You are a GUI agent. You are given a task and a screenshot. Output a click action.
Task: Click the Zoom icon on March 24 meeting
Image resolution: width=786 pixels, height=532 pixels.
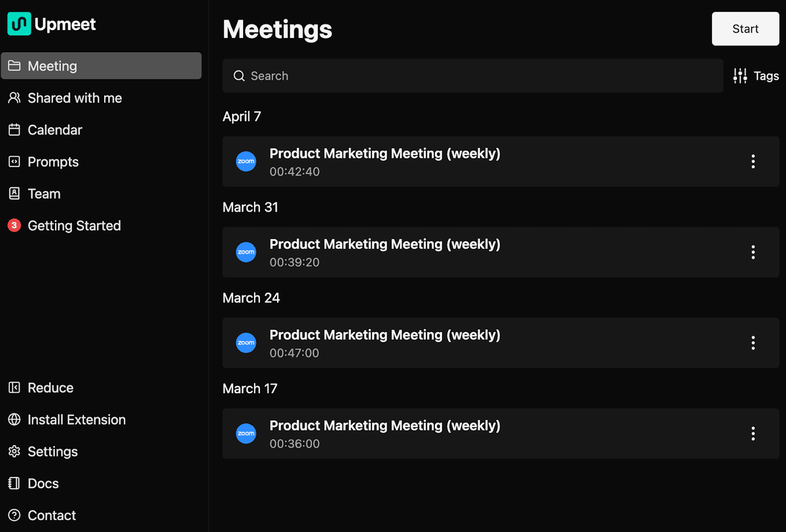pyautogui.click(x=246, y=343)
